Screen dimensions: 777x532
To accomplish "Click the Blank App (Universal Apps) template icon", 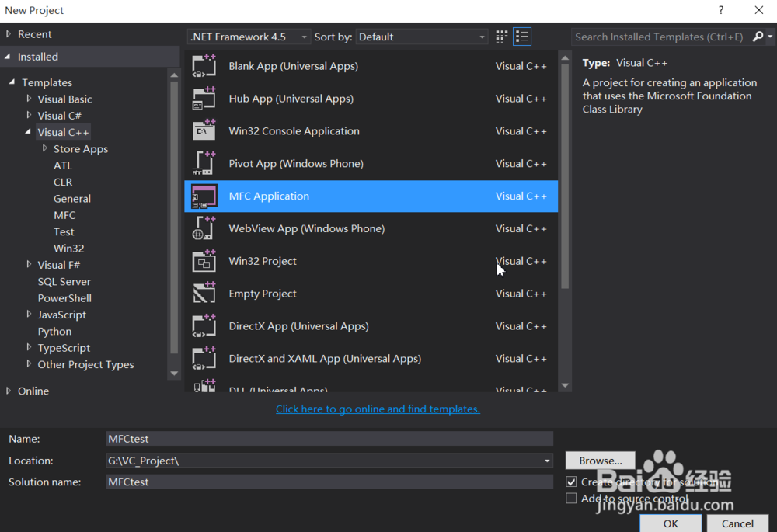I will [204, 66].
